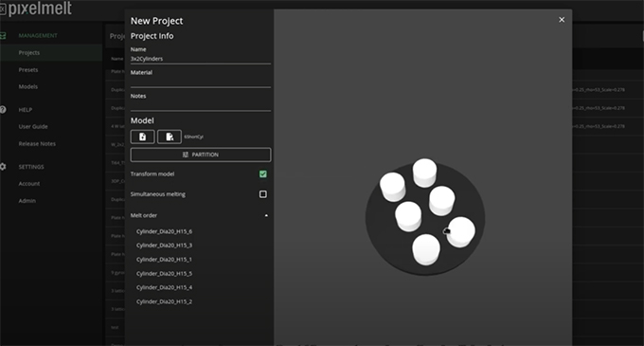Open Models in the sidebar

click(x=27, y=86)
